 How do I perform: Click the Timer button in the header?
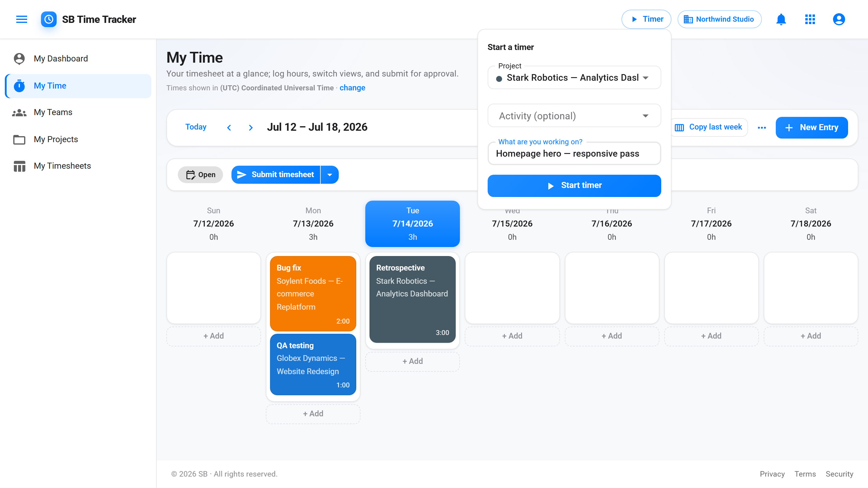click(646, 19)
